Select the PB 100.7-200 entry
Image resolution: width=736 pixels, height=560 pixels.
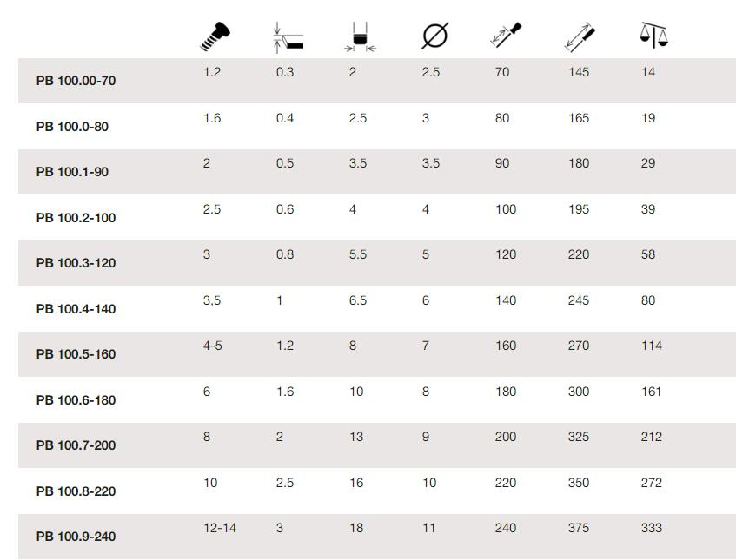pos(76,445)
